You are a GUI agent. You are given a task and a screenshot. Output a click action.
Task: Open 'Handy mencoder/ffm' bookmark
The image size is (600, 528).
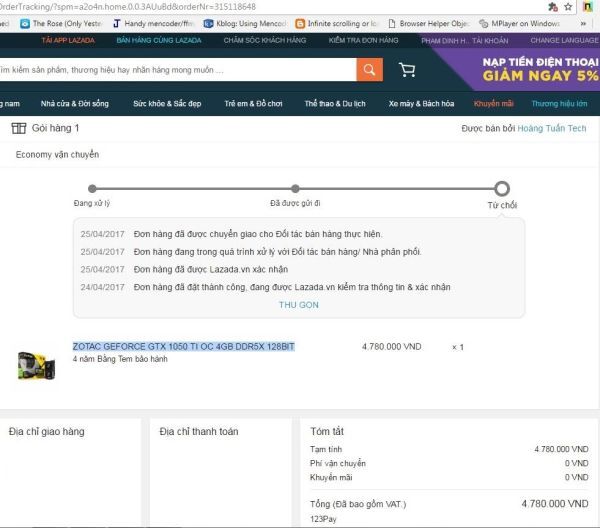tap(153, 24)
